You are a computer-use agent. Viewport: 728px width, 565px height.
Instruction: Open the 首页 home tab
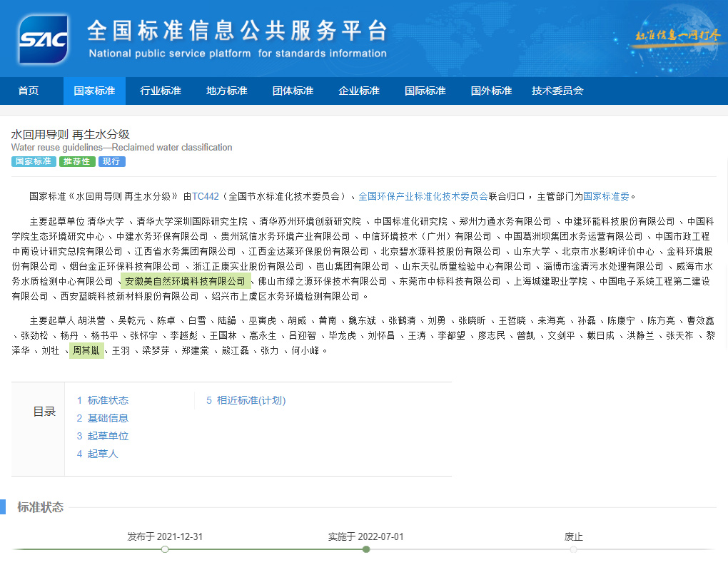click(29, 91)
